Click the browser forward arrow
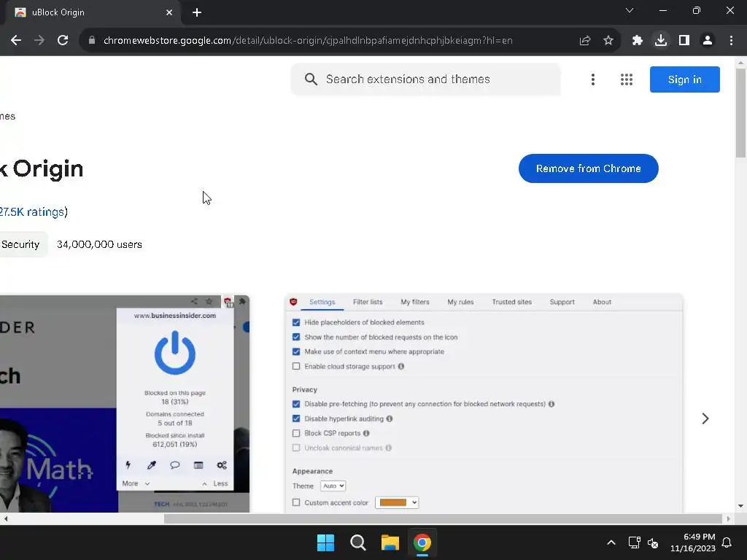Image resolution: width=747 pixels, height=560 pixels. [x=39, y=41]
